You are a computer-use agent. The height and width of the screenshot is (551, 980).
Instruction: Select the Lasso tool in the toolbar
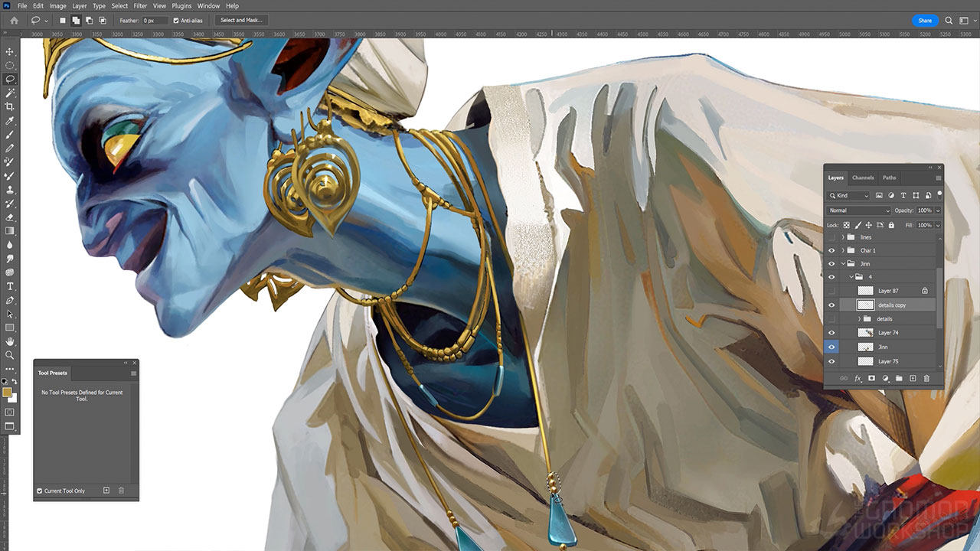pyautogui.click(x=10, y=79)
